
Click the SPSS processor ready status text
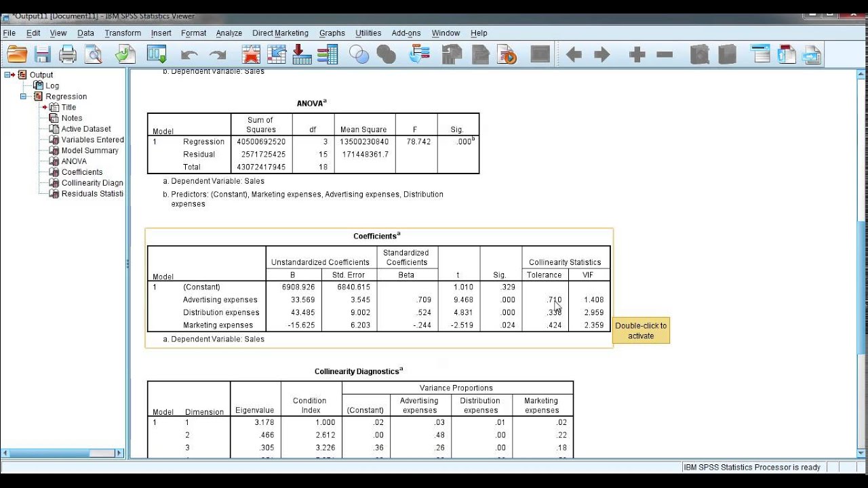[751, 467]
